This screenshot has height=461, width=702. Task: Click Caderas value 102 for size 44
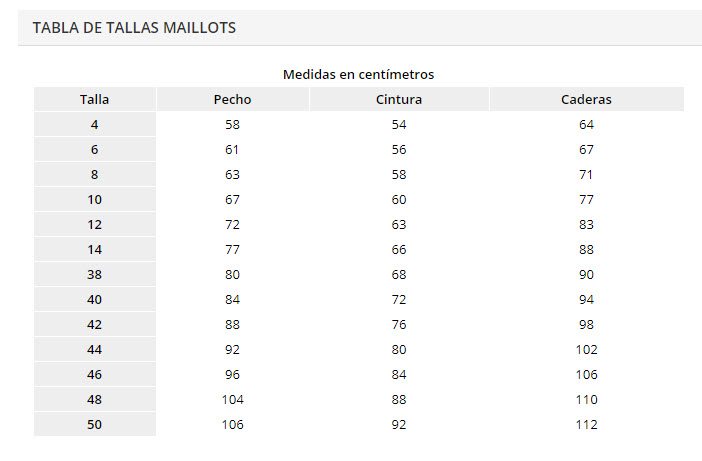pos(586,350)
